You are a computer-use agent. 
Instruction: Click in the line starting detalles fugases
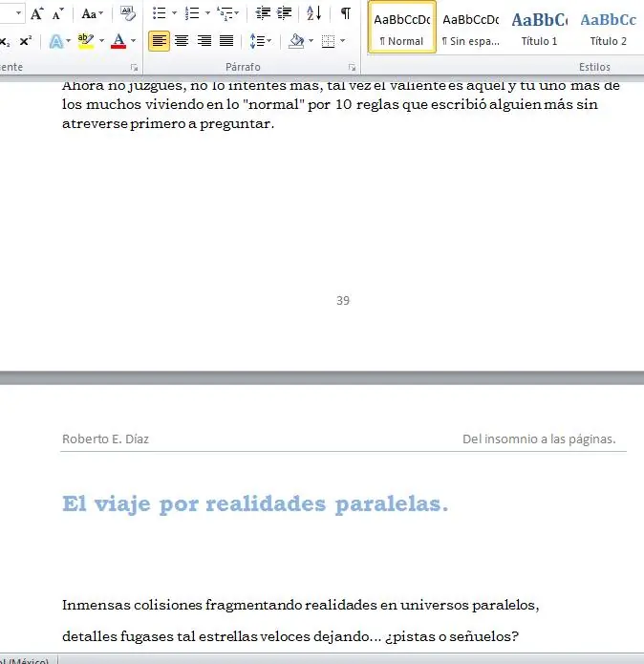[x=290, y=636]
